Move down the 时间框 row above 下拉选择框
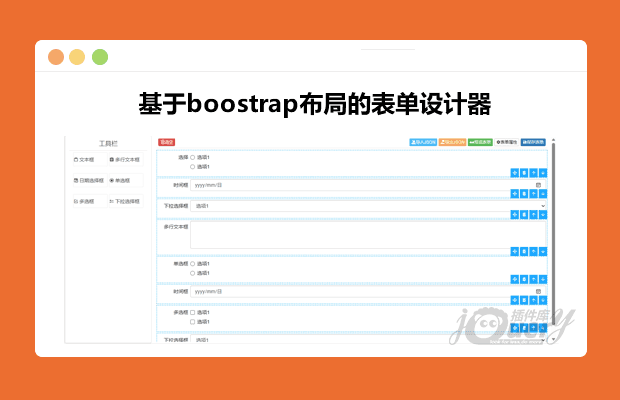The width and height of the screenshot is (620, 400). click(543, 193)
